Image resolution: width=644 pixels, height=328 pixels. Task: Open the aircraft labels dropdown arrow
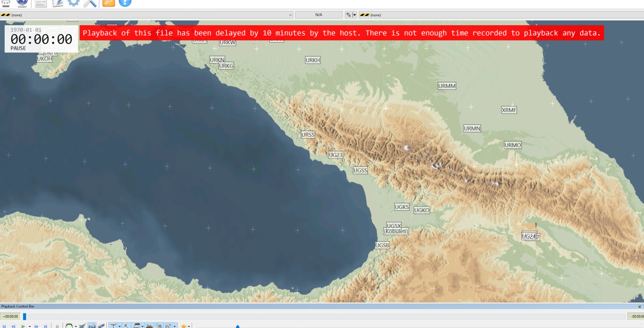click(120, 326)
